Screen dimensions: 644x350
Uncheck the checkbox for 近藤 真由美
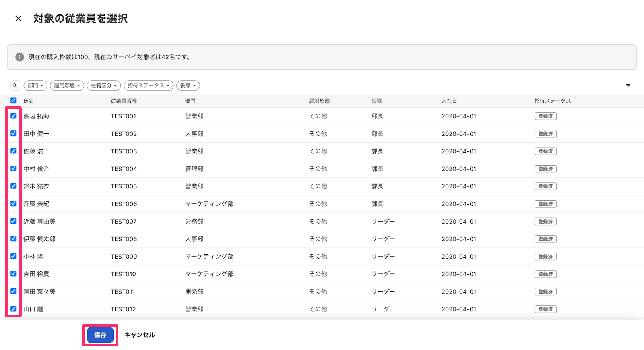tap(13, 221)
